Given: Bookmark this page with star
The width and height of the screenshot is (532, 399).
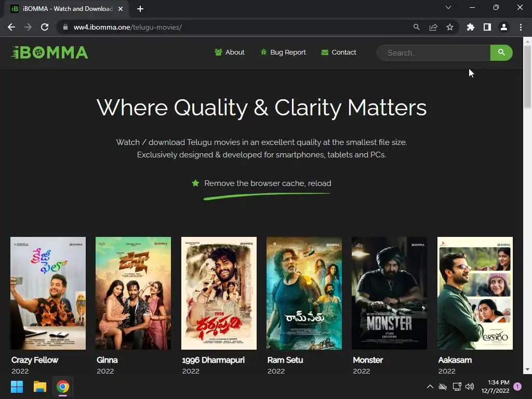Looking at the screenshot, I should [x=450, y=27].
